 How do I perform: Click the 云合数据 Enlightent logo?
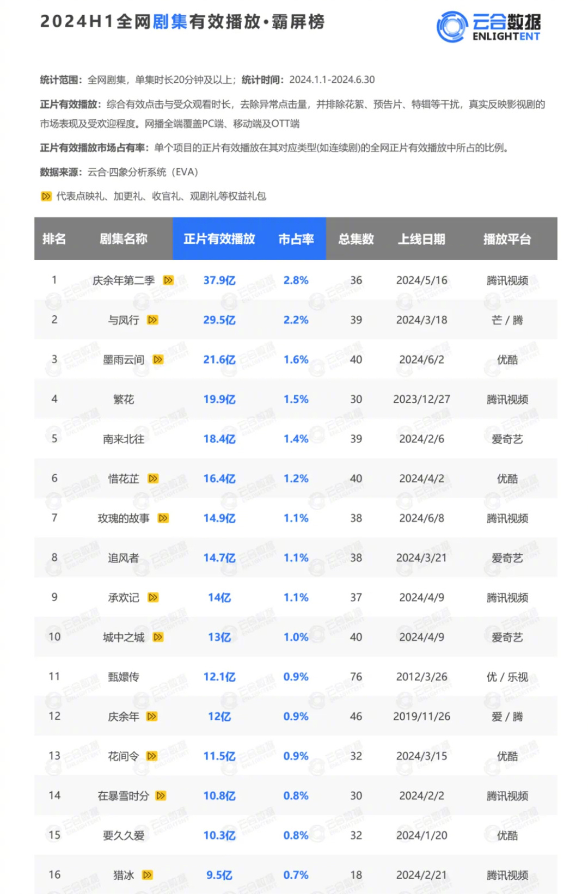tap(488, 27)
